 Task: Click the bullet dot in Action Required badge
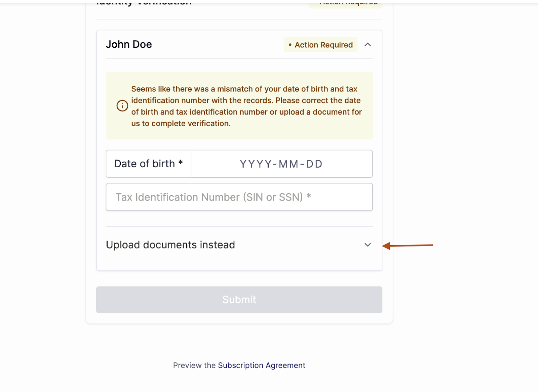(290, 45)
